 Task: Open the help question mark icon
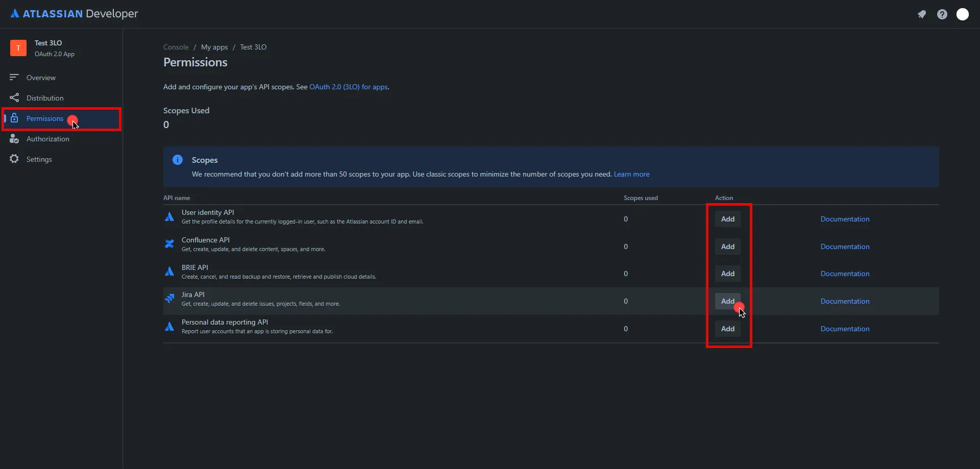942,14
